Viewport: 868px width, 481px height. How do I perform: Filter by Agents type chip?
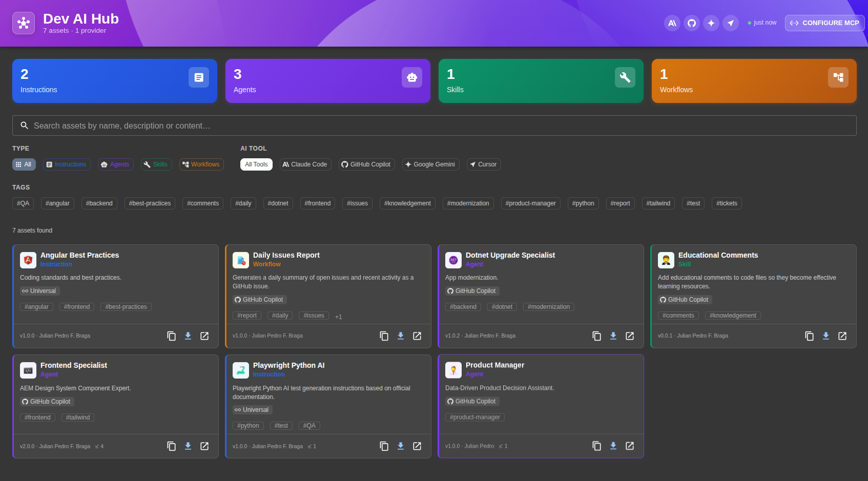click(x=115, y=164)
